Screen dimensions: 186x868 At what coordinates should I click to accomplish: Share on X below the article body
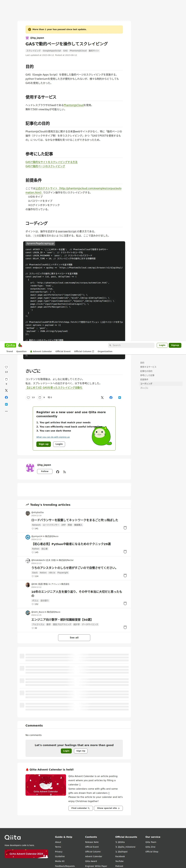pyautogui.click(x=102, y=398)
